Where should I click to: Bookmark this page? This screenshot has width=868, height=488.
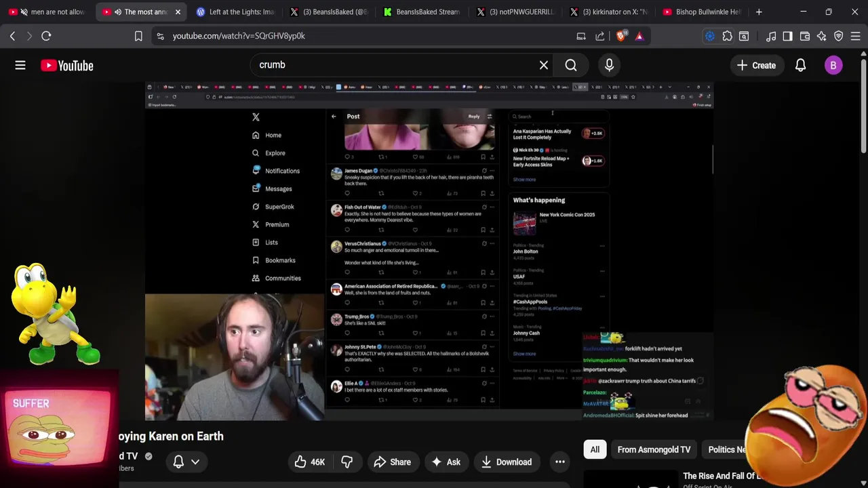click(138, 36)
